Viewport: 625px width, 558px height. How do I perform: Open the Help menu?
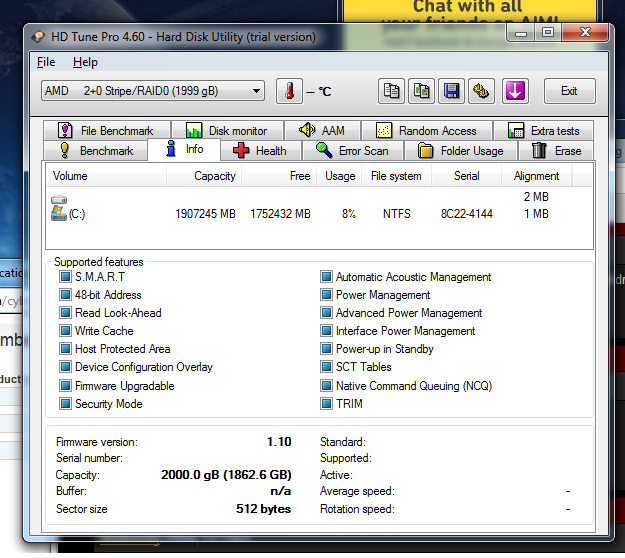[85, 62]
